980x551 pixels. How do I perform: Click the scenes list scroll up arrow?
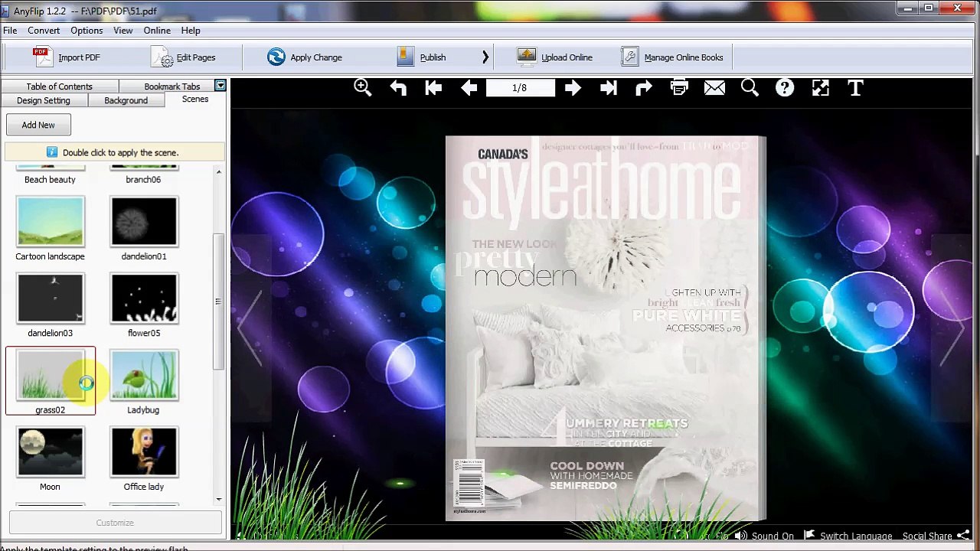(x=219, y=171)
